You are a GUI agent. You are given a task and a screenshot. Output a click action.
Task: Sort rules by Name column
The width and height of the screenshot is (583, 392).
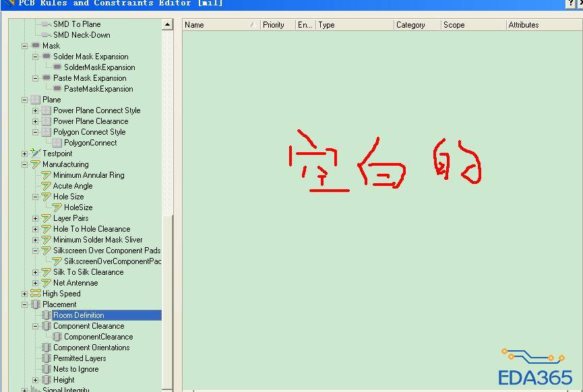click(221, 25)
